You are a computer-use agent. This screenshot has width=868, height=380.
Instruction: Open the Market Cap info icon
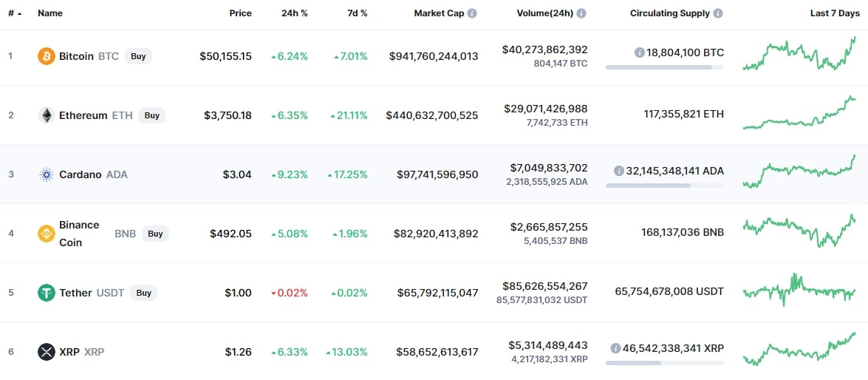click(471, 13)
